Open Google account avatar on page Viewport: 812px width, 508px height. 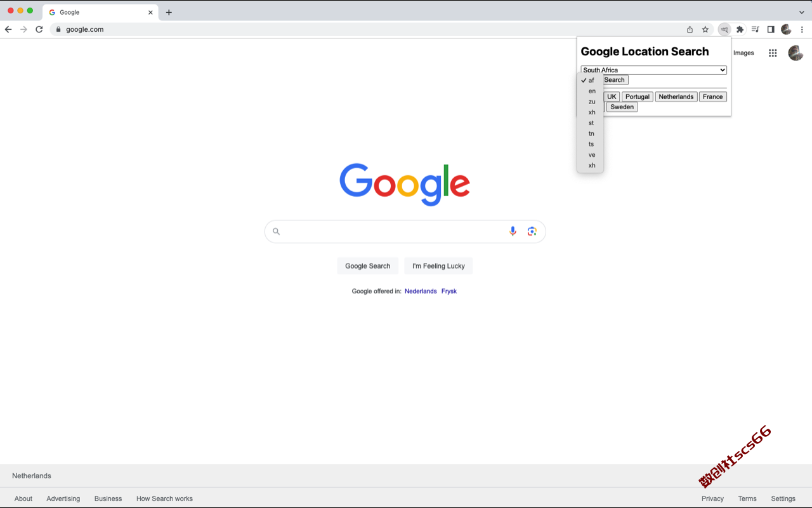(x=796, y=53)
